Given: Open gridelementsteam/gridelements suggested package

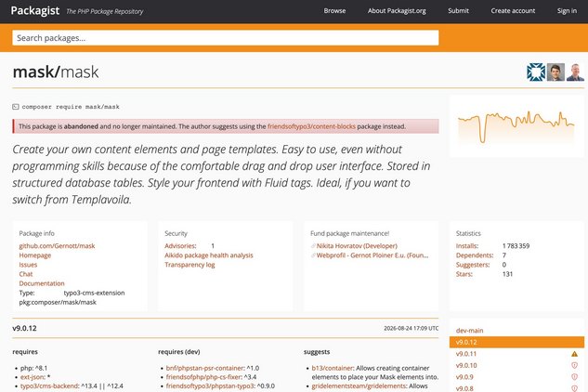Looking at the screenshot, I should pyautogui.click(x=359, y=386).
